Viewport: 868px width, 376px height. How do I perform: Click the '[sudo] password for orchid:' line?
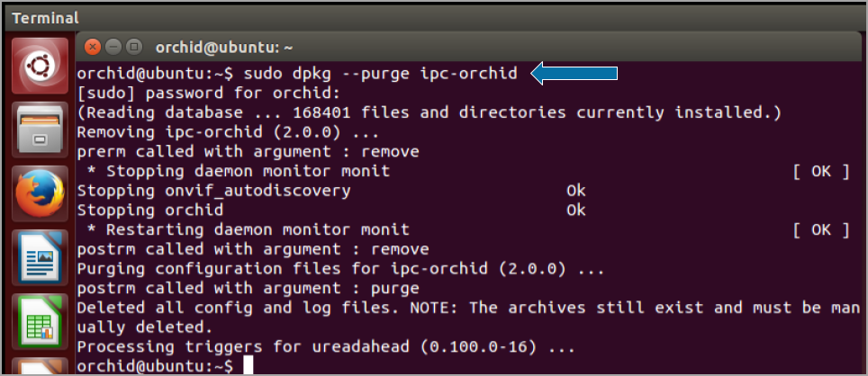[209, 94]
